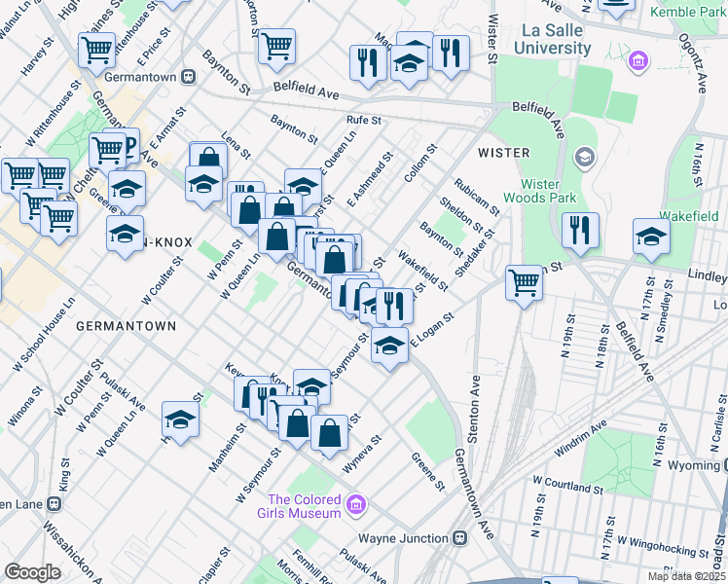Select the W Wingohocking St label
Image resolution: width=728 pixels, height=584 pixels.
pos(663,547)
